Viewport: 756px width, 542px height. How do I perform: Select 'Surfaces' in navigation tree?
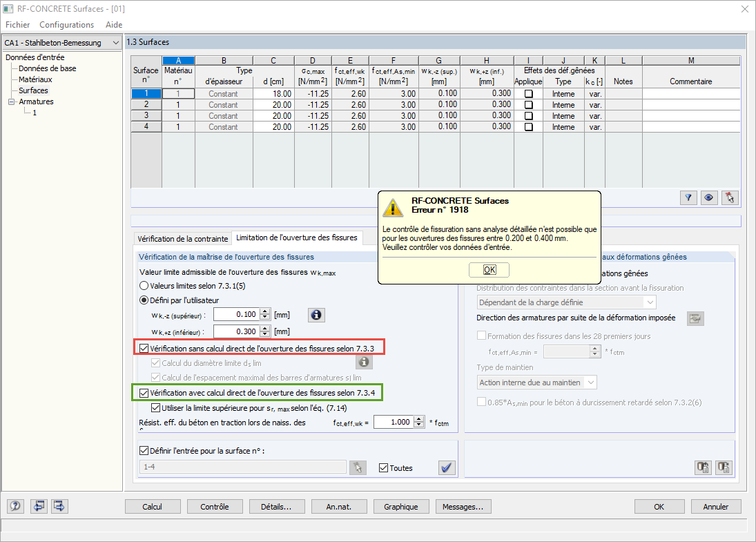point(33,90)
